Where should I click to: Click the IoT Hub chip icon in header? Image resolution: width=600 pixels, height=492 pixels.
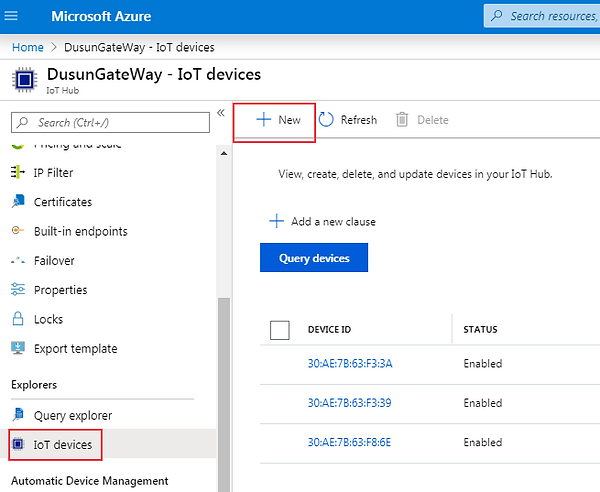pyautogui.click(x=25, y=80)
